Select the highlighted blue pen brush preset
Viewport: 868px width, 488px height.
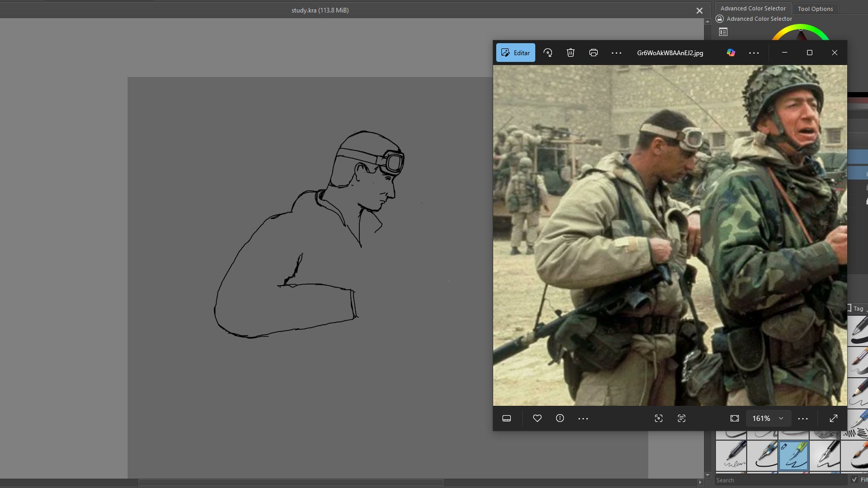pyautogui.click(x=794, y=455)
